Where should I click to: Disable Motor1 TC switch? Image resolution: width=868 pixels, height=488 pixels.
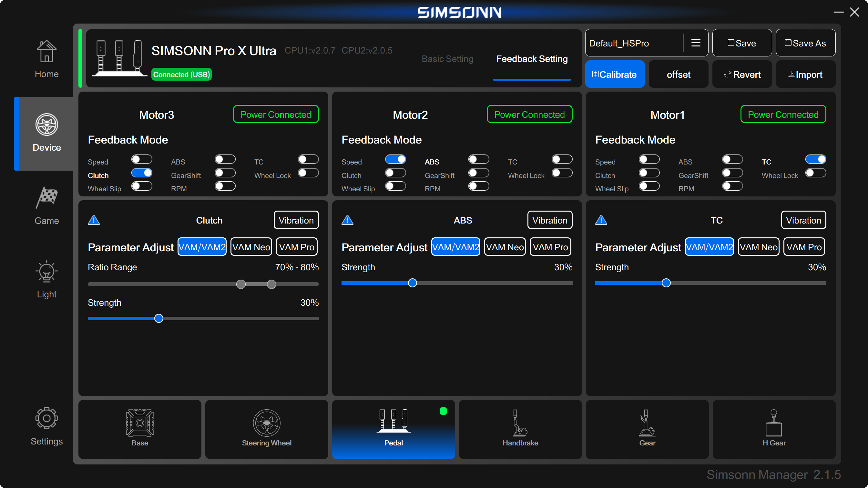click(x=816, y=159)
